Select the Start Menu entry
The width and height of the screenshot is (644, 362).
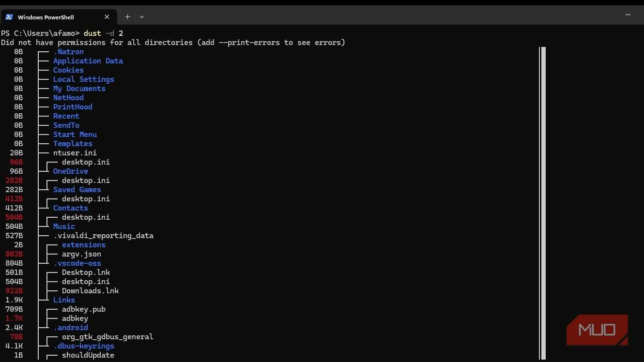[x=75, y=135]
